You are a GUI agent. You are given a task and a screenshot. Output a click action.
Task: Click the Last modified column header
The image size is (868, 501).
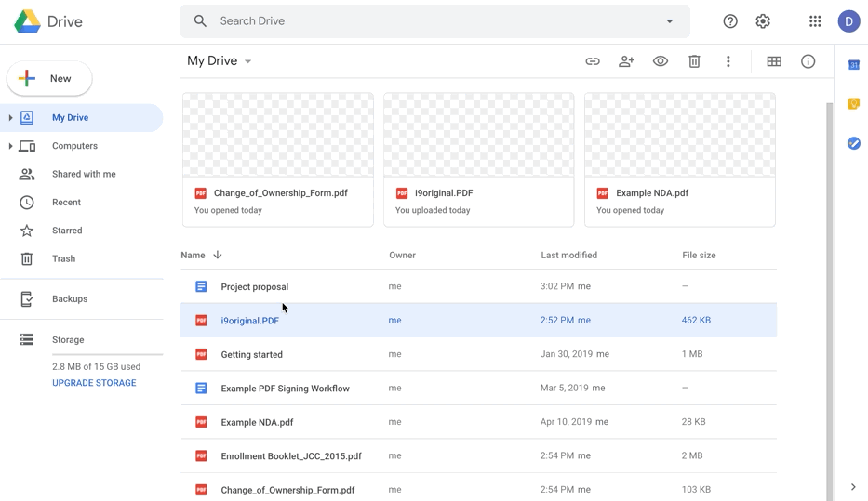[x=568, y=255]
